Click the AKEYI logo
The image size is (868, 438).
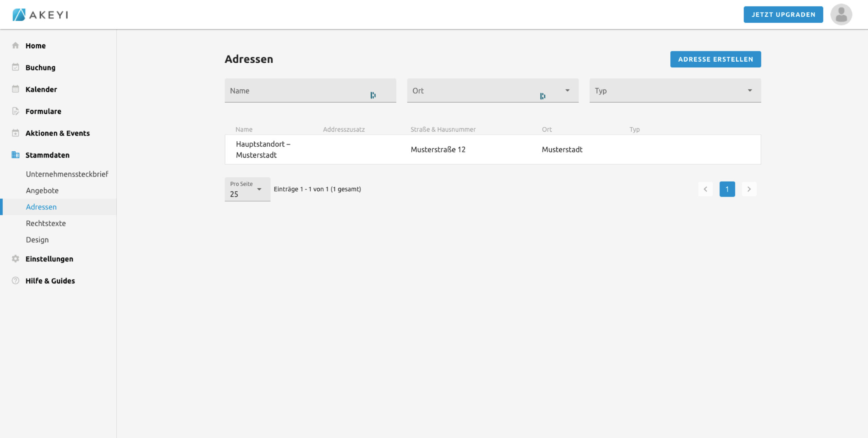[x=40, y=15]
